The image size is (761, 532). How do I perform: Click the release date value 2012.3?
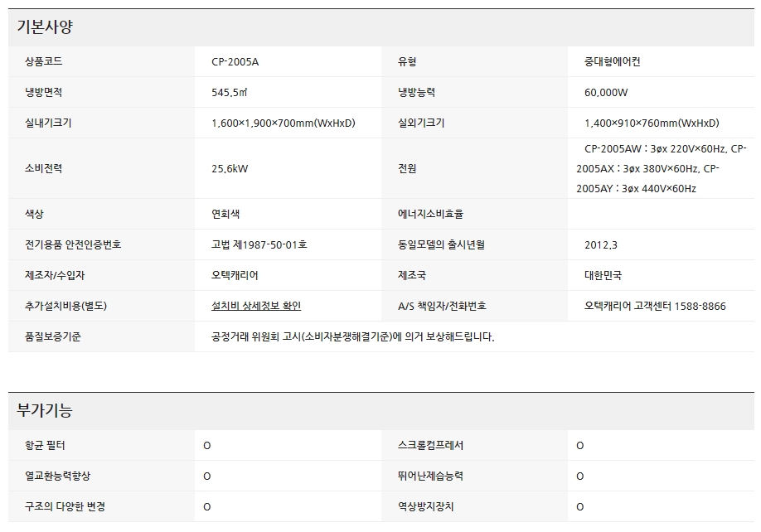(601, 245)
